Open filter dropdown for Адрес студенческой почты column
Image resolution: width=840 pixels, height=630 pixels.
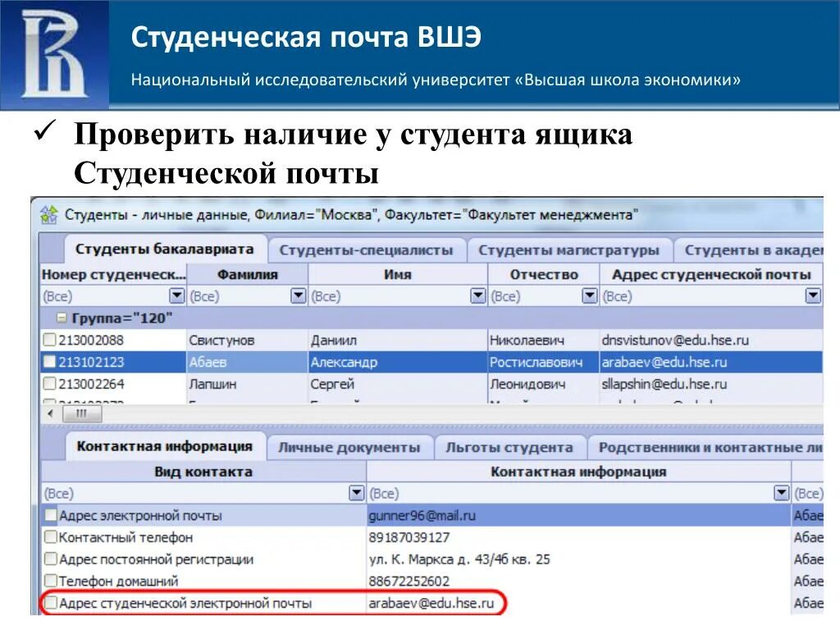coord(813,295)
